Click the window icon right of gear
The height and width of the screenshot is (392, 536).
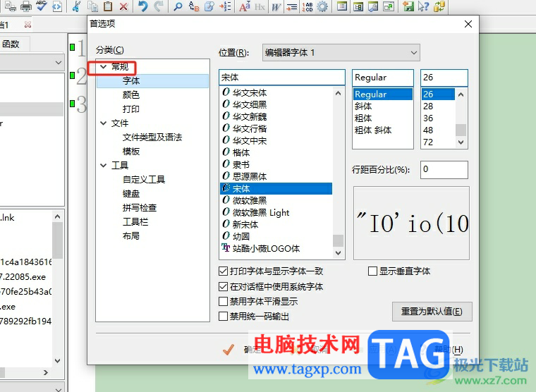(x=342, y=6)
